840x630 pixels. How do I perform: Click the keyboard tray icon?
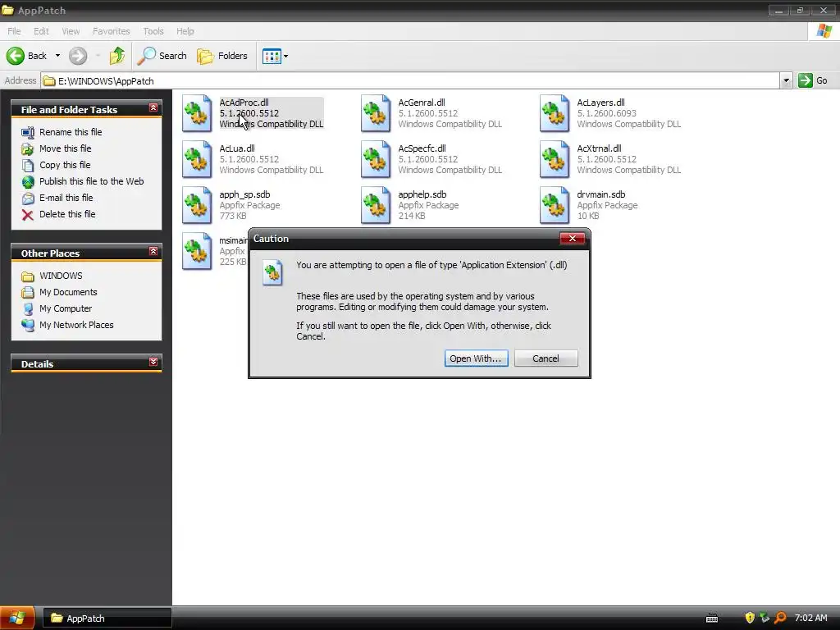712,619
